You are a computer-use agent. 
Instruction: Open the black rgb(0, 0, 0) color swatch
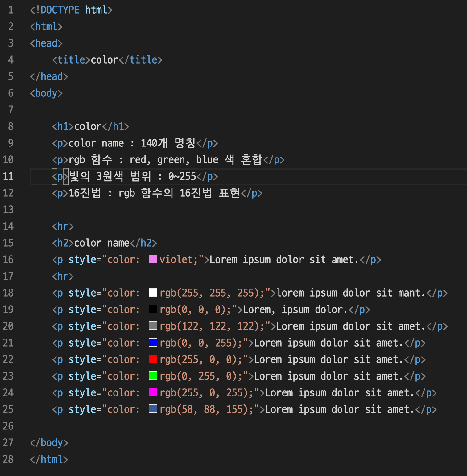(153, 309)
